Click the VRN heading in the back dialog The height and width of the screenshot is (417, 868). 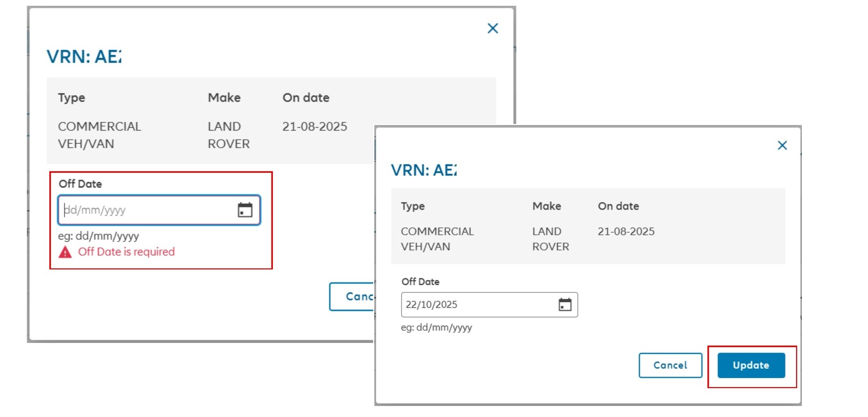[x=84, y=56]
